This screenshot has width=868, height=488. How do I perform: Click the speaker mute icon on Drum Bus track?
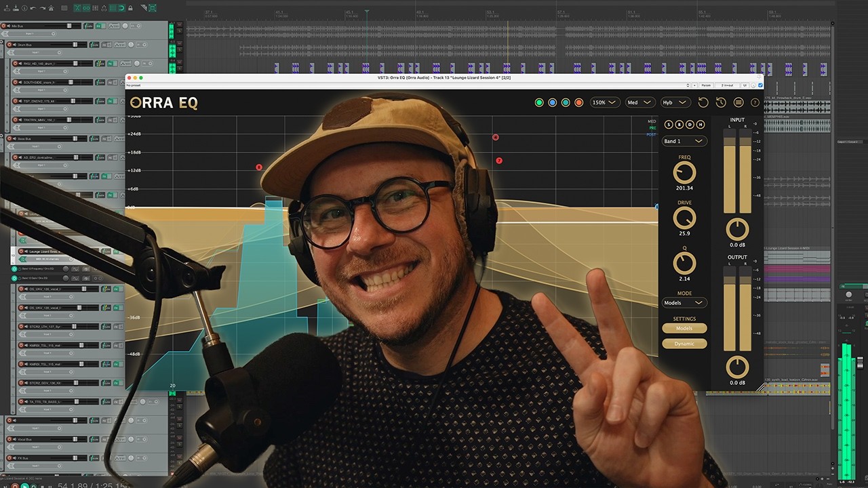click(14, 45)
